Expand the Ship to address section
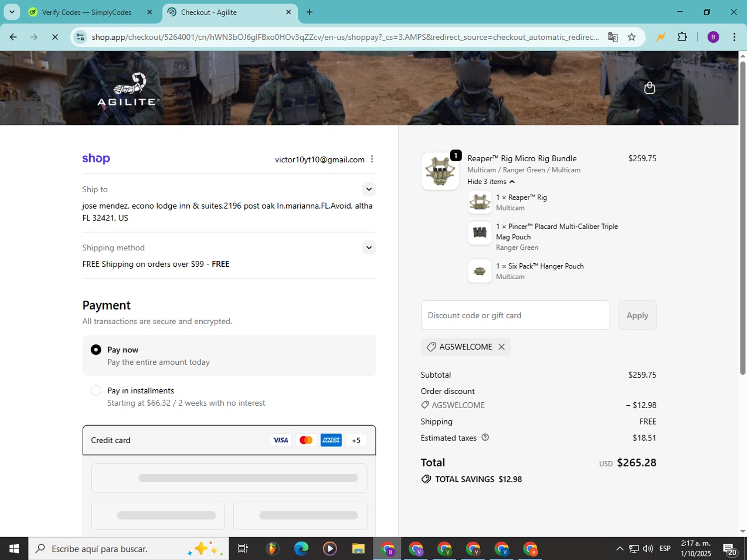Viewport: 747px width, 560px height. (x=369, y=189)
